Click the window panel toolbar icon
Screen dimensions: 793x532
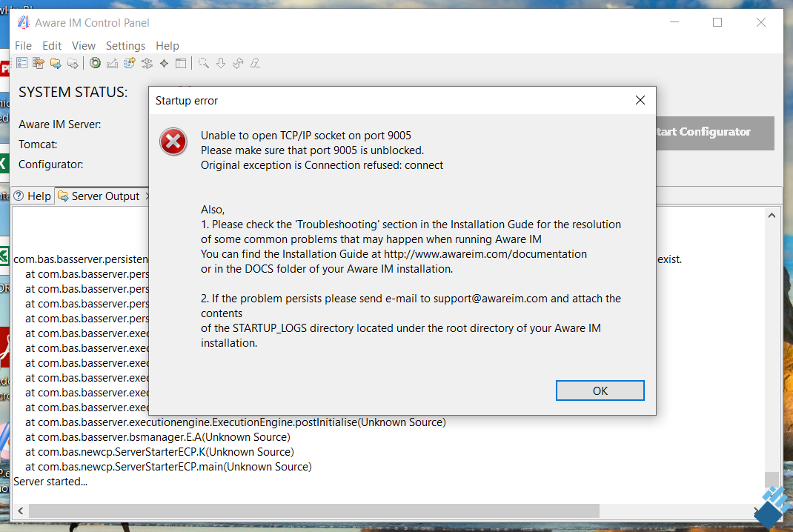pos(181,63)
